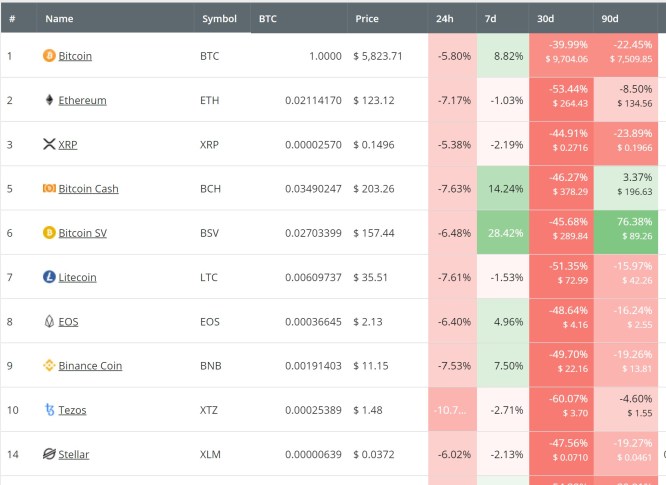Sort table by Price column header

367,19
